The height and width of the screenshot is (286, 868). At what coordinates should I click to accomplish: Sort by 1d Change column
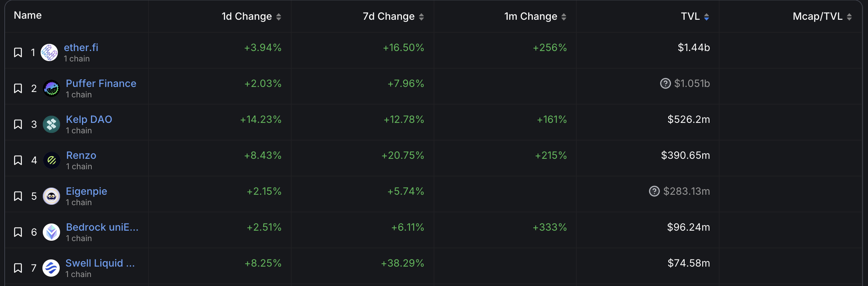click(279, 17)
